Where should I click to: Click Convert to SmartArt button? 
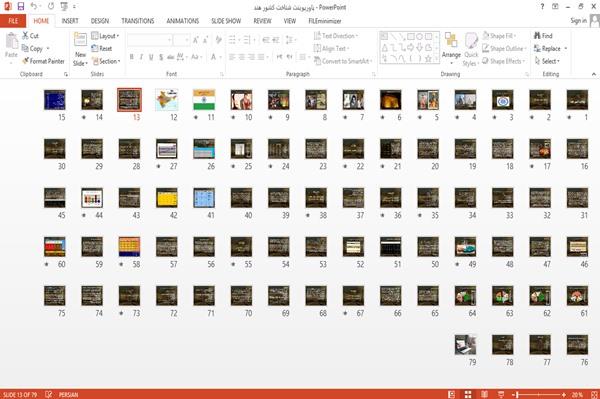pos(342,61)
